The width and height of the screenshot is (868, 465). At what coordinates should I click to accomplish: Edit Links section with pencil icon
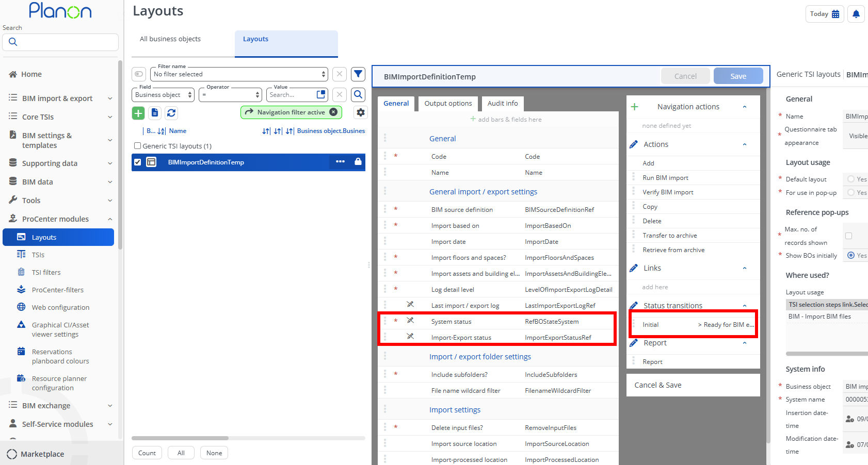[634, 269]
